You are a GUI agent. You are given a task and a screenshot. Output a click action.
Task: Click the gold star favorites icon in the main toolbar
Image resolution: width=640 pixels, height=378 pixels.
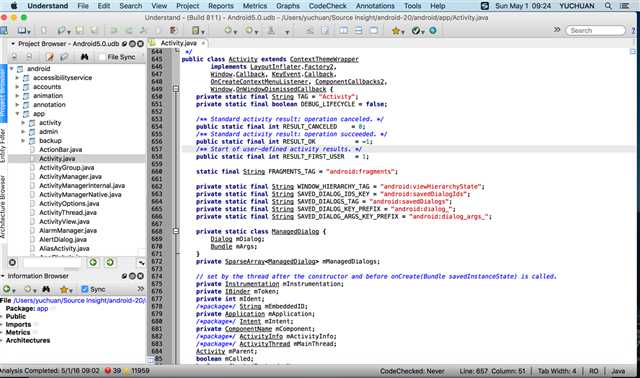click(x=396, y=31)
